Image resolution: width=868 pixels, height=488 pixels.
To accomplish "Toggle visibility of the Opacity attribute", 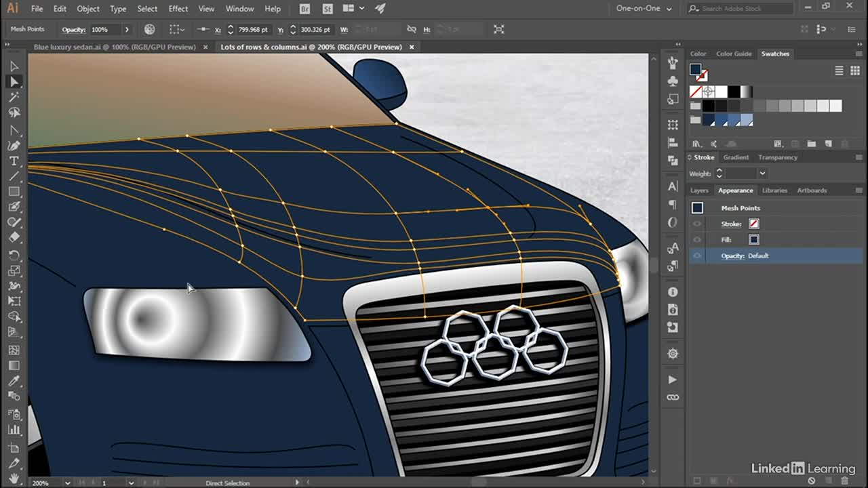I will pos(697,256).
